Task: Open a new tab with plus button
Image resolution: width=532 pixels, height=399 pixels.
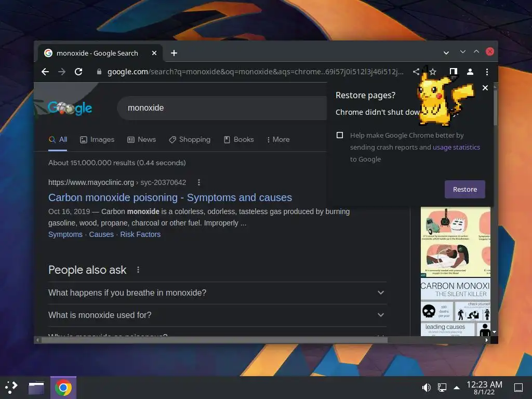Action: click(x=174, y=53)
